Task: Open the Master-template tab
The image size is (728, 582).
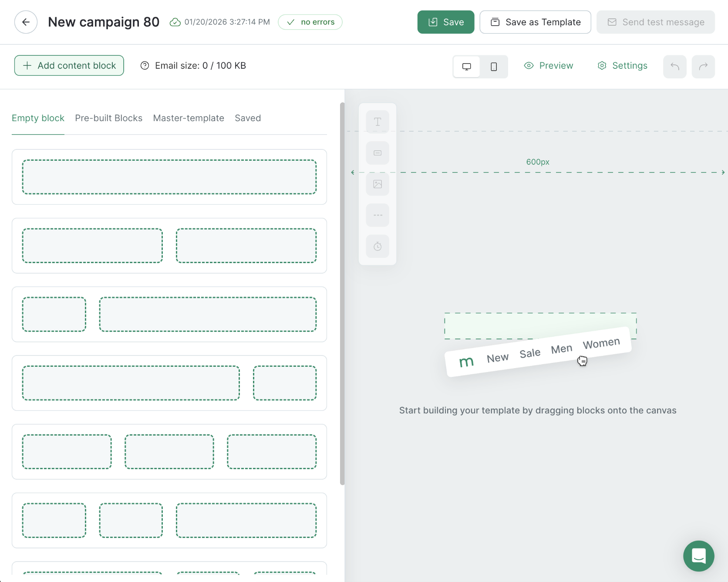Action: point(189,118)
